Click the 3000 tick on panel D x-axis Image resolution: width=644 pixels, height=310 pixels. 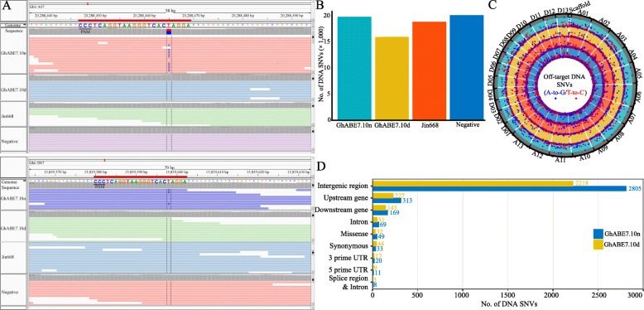pos(635,295)
